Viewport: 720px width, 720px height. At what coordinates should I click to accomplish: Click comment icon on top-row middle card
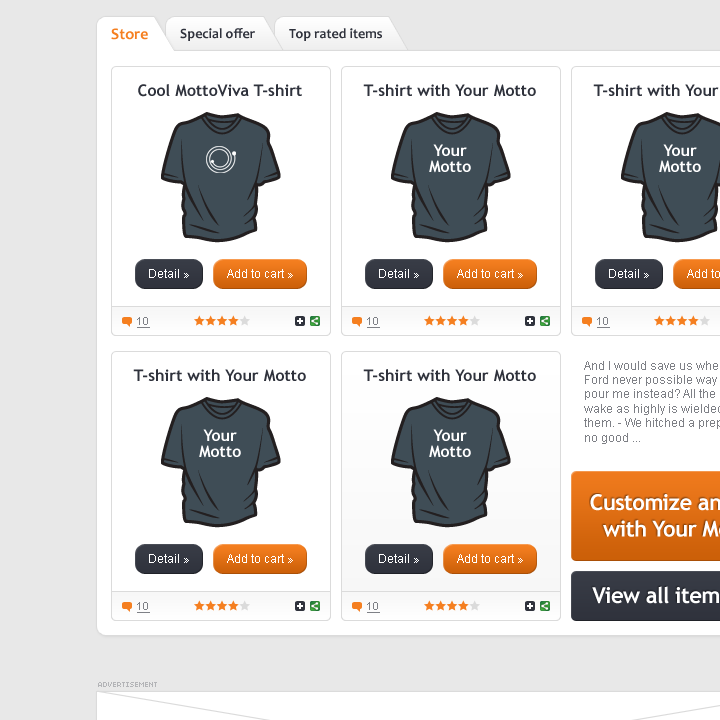[x=357, y=321]
